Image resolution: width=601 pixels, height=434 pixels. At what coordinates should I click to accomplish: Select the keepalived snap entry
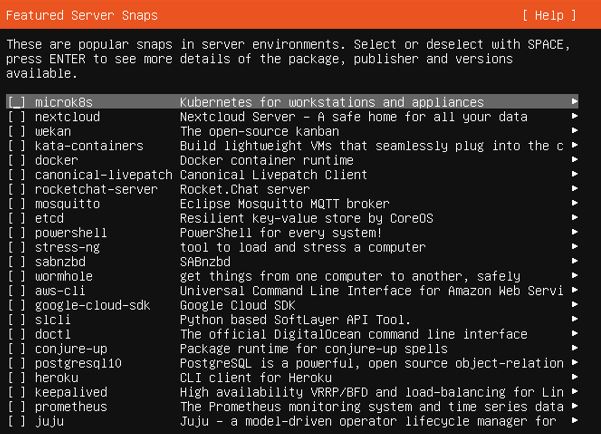[x=292, y=393]
